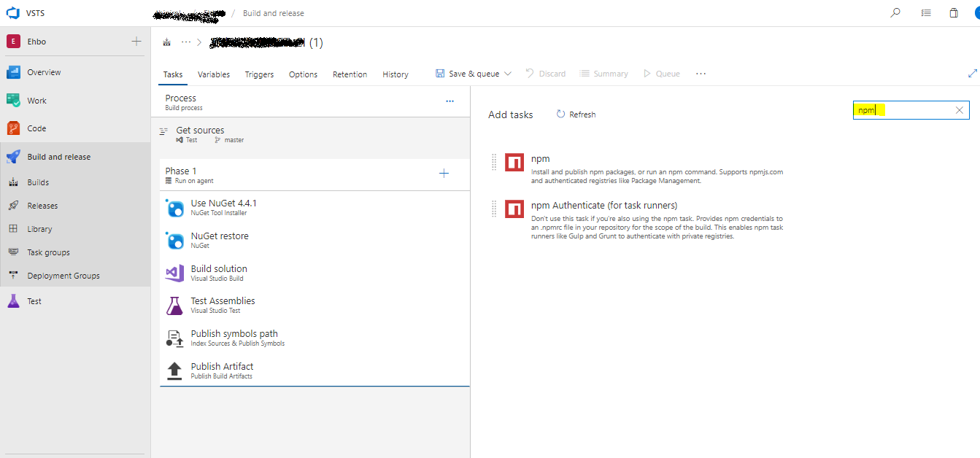Click the VSTS logo icon
Viewport: 980px width, 458px height.
coord(12,13)
